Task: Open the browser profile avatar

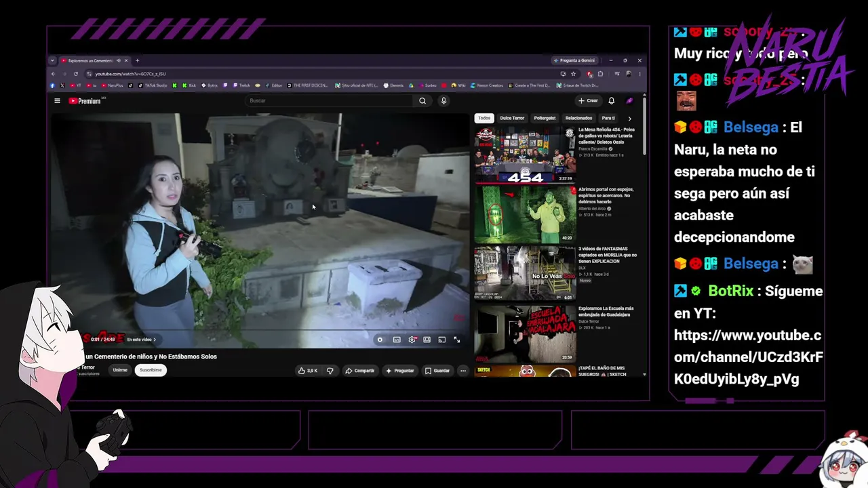Action: click(x=629, y=73)
